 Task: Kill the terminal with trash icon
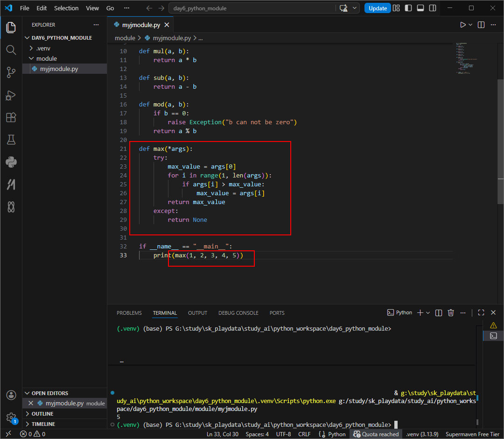[451, 312]
